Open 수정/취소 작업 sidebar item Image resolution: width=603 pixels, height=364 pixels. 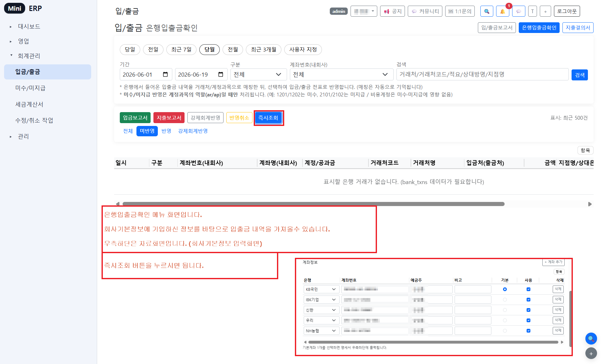pyautogui.click(x=34, y=120)
